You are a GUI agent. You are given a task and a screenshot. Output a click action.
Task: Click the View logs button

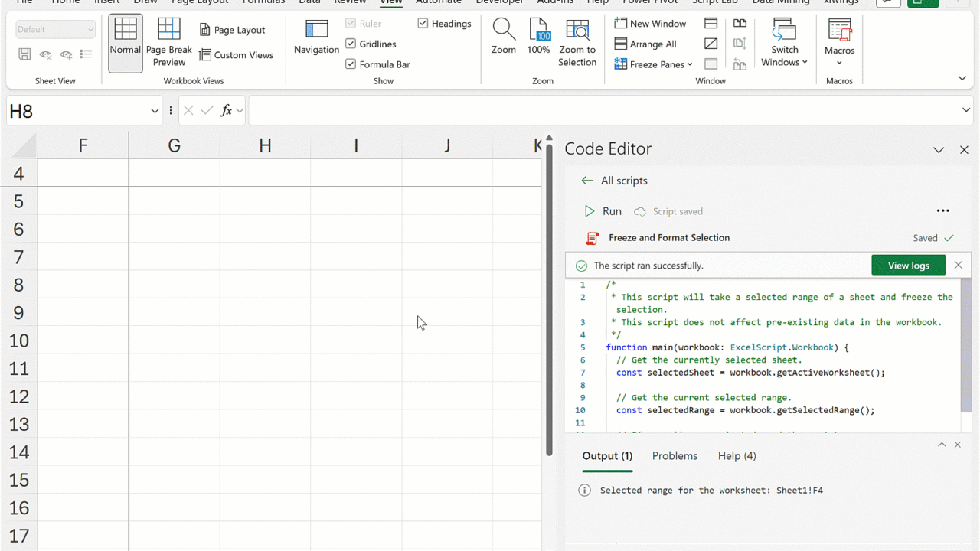[908, 266]
